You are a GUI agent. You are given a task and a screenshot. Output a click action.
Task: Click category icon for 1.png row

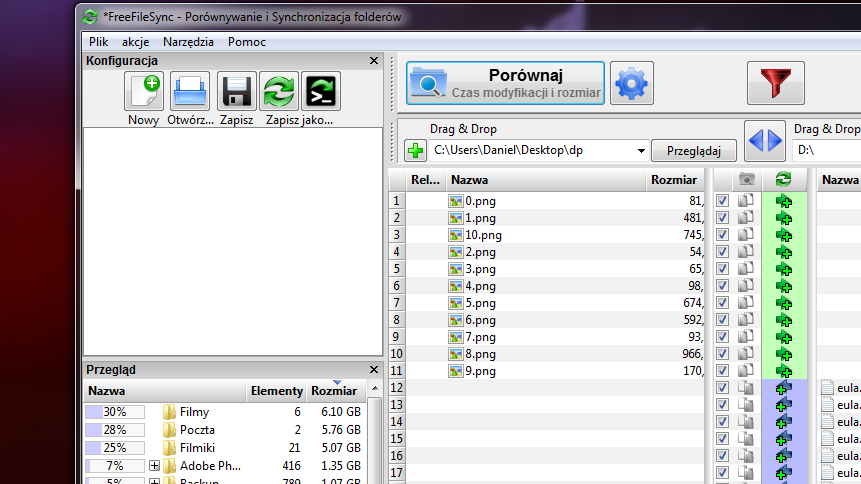pyautogui.click(x=745, y=218)
